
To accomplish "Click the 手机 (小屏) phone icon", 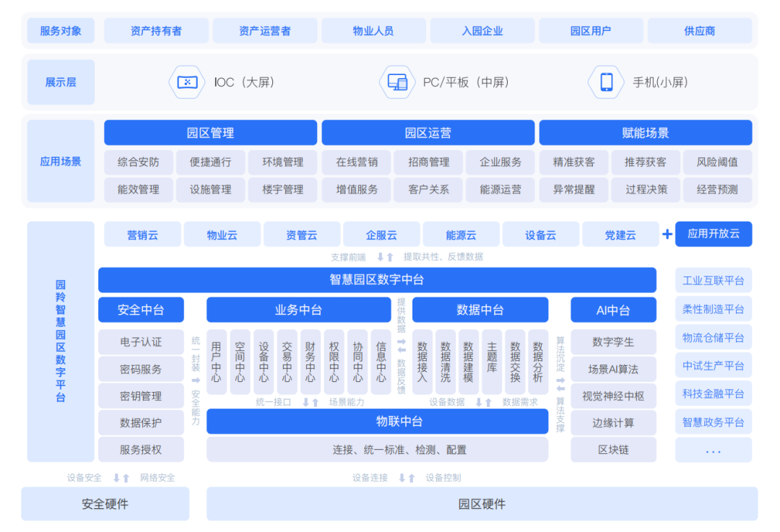I will point(605,82).
